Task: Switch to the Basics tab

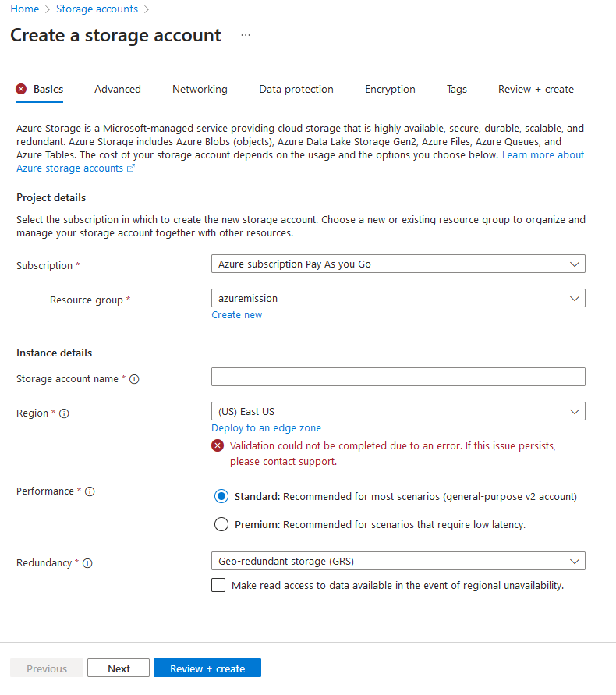Action: (x=48, y=89)
